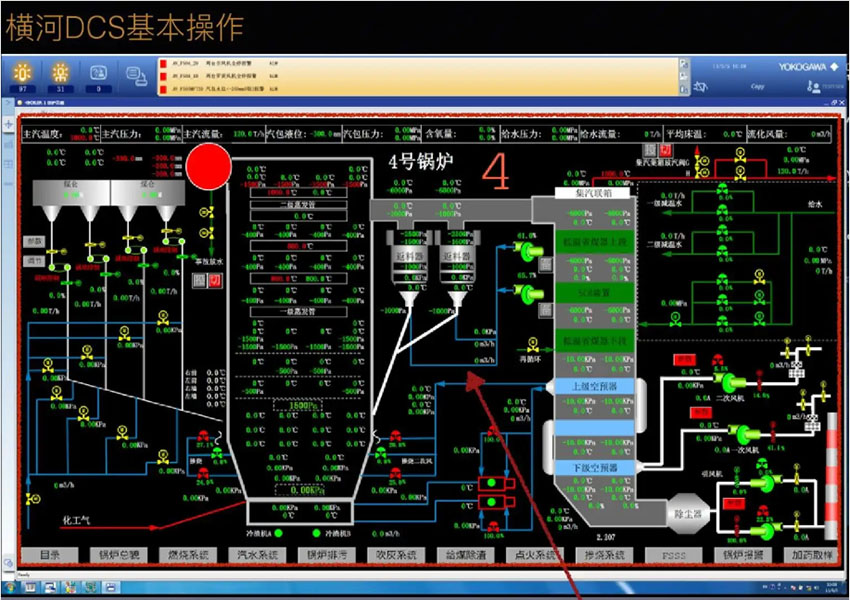Click the 流化风量 readout in header row
850x600 pixels.
[x=789, y=133]
